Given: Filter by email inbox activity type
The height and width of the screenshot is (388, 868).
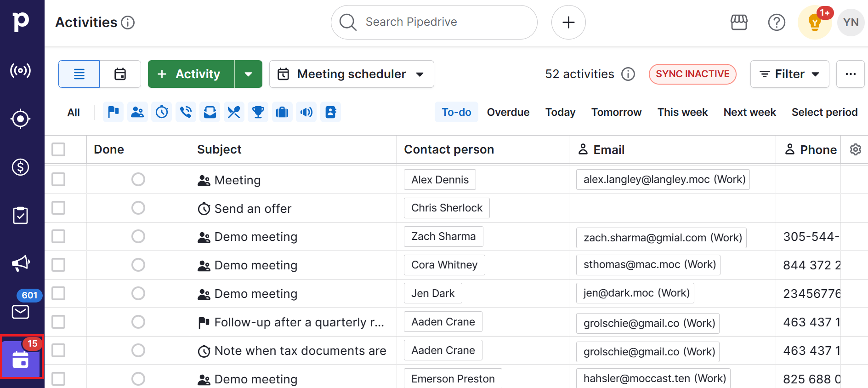Looking at the screenshot, I should click(x=210, y=112).
